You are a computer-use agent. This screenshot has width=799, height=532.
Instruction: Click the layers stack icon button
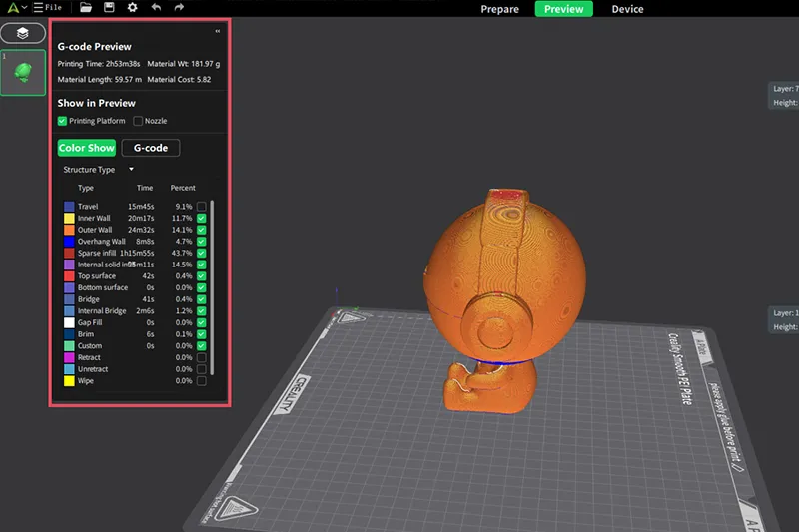(22, 33)
